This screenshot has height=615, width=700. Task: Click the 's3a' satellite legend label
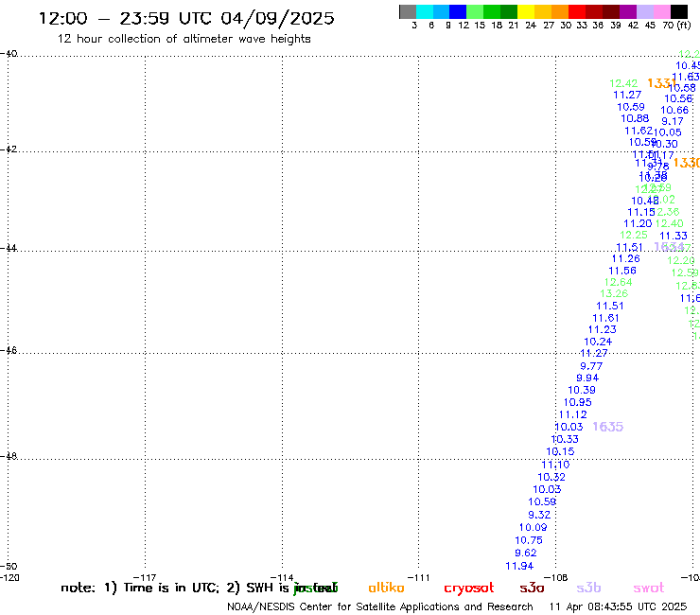pos(533,589)
